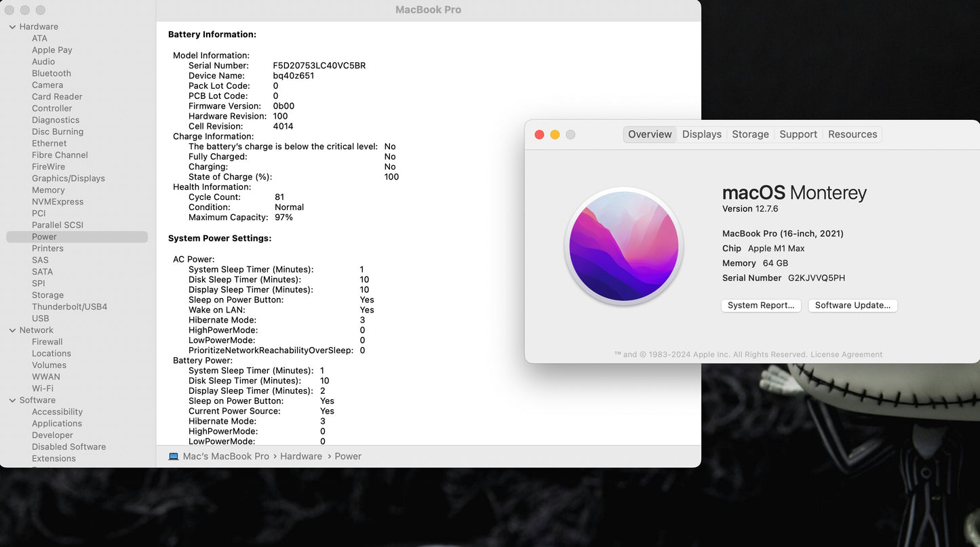
Task: Click the device name bq40z651
Action: pyautogui.click(x=294, y=76)
